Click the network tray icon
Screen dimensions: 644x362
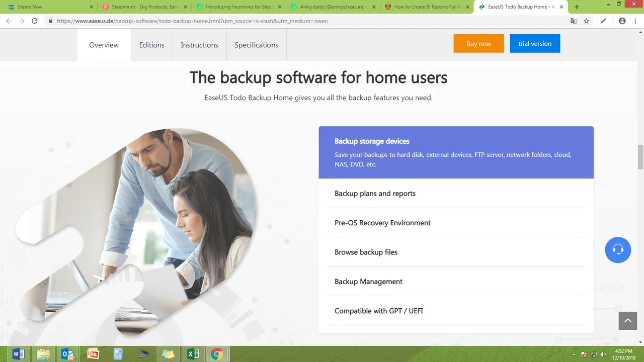click(594, 354)
